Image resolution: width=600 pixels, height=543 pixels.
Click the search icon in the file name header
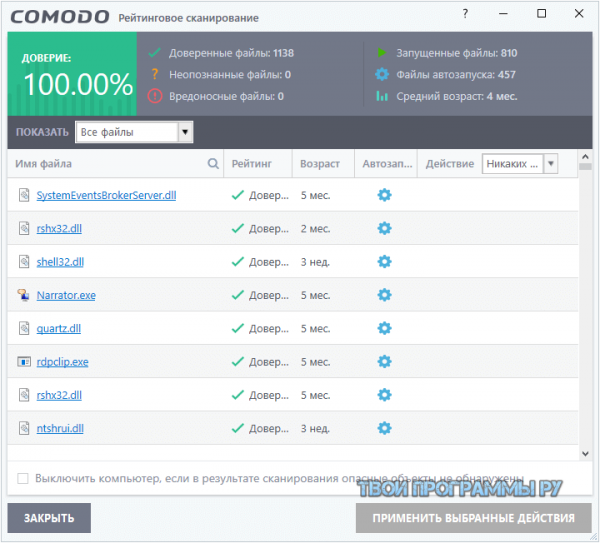pos(213,164)
